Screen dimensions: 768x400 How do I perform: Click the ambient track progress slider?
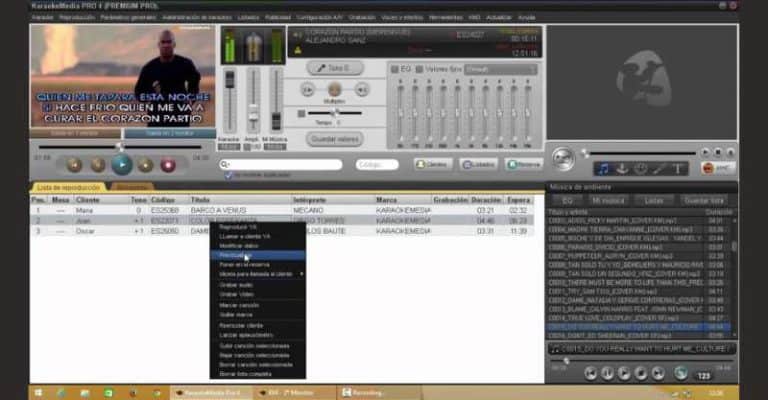click(642, 361)
